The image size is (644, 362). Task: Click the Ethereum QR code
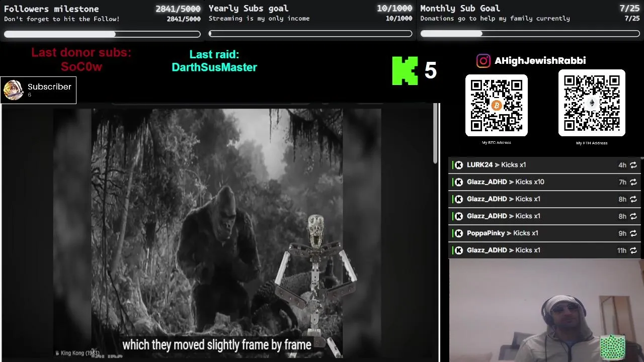pos(592,103)
